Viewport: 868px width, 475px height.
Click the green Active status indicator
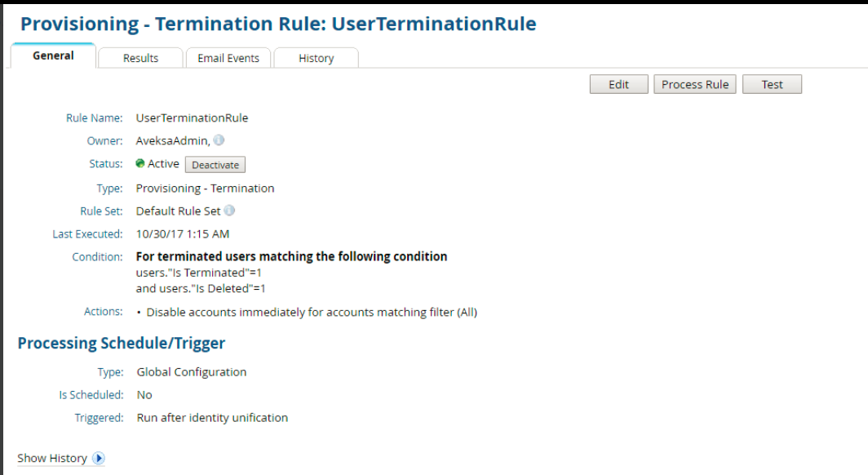tap(140, 163)
